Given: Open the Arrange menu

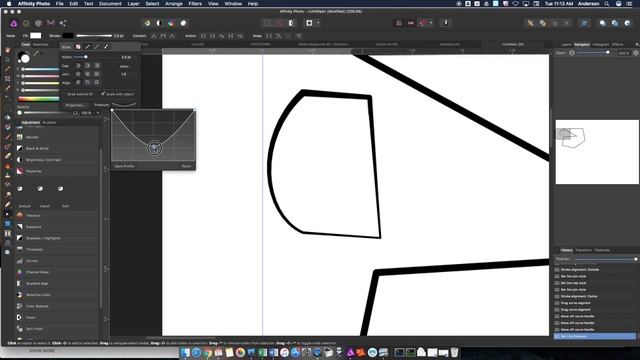Looking at the screenshot, I should point(173,4).
